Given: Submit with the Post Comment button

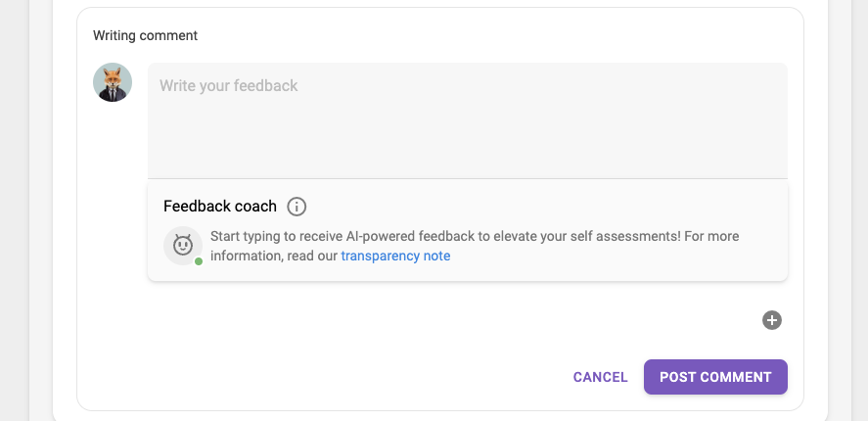Looking at the screenshot, I should point(715,377).
